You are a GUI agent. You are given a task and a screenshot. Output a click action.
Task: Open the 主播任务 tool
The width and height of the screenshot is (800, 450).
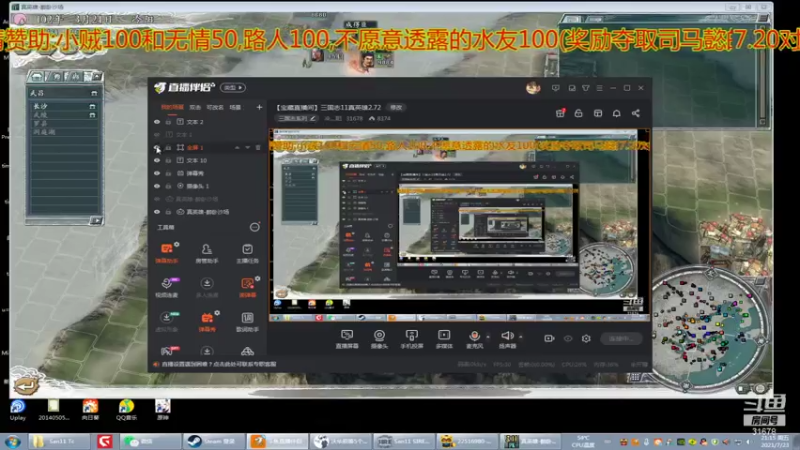click(x=247, y=253)
